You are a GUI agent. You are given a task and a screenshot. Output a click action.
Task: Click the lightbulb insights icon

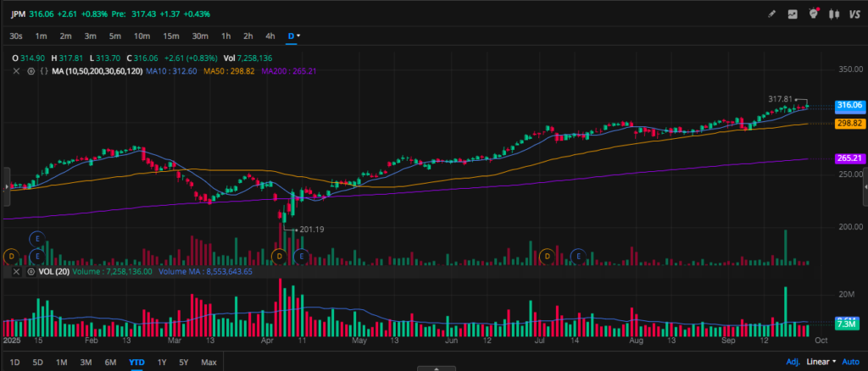point(814,14)
